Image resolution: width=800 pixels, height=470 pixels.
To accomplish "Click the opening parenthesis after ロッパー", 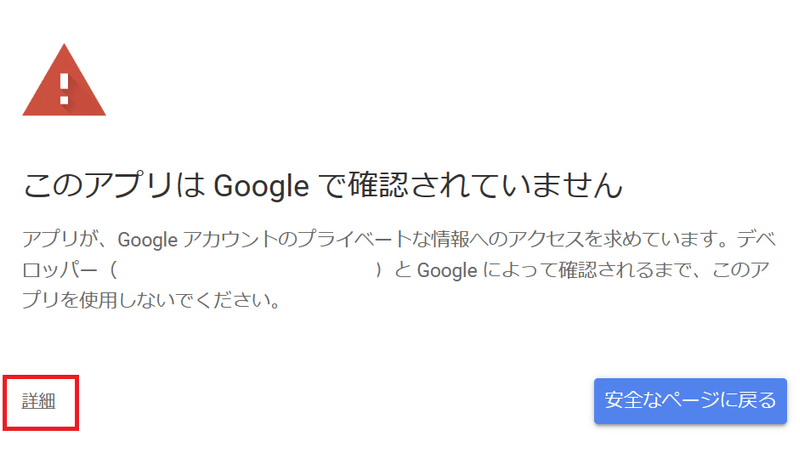I will tap(113, 269).
